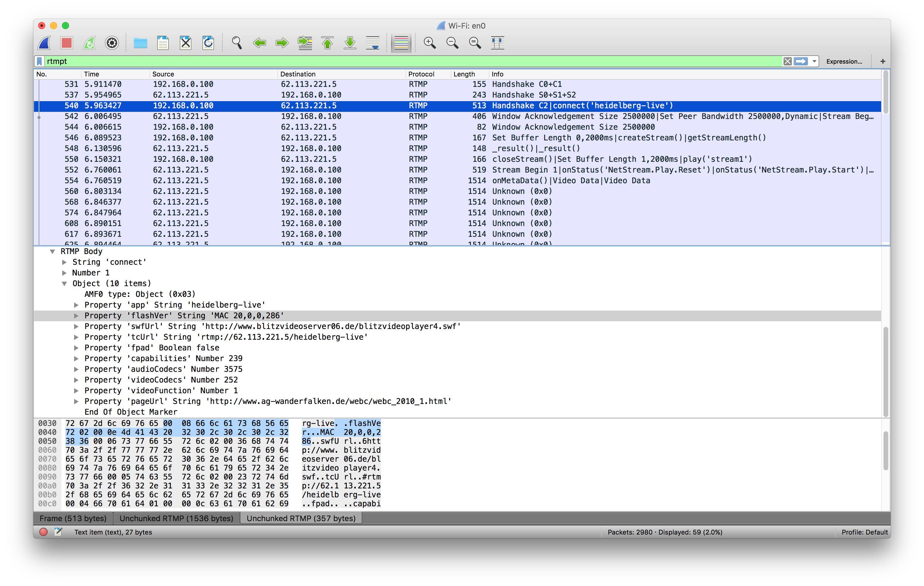Click the find packet magnifier icon
The image size is (924, 586).
[237, 43]
